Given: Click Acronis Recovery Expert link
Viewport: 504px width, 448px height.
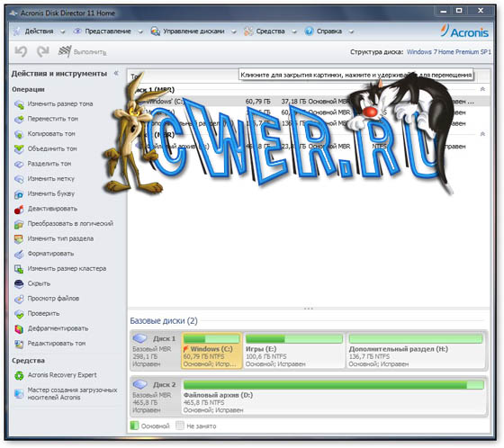Looking at the screenshot, I should [x=62, y=375].
